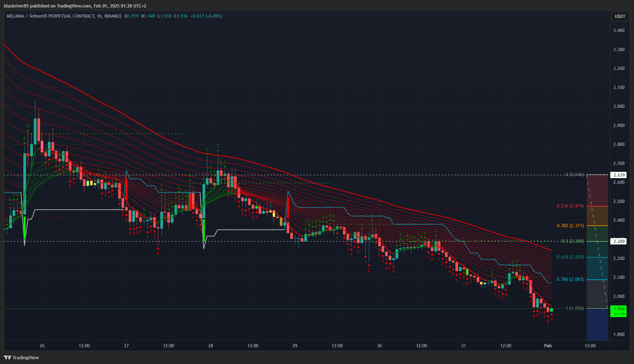This screenshot has height=364, width=634.
Task: Click the 2.800 price axis label
Action: coord(619,144)
